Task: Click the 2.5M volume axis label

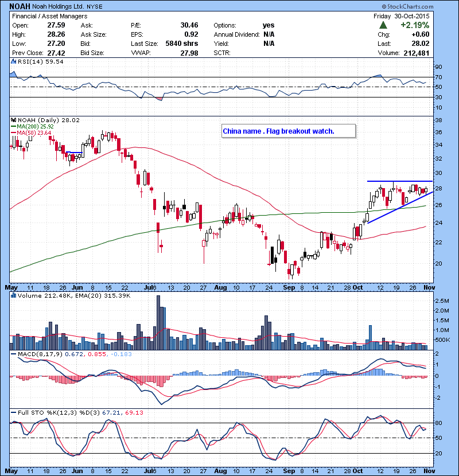Action: click(442, 301)
